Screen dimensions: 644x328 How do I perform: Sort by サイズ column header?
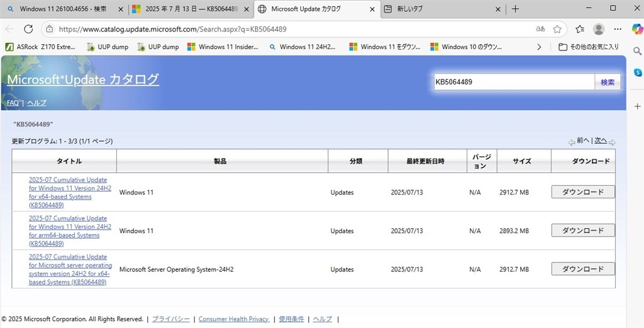[521, 161]
